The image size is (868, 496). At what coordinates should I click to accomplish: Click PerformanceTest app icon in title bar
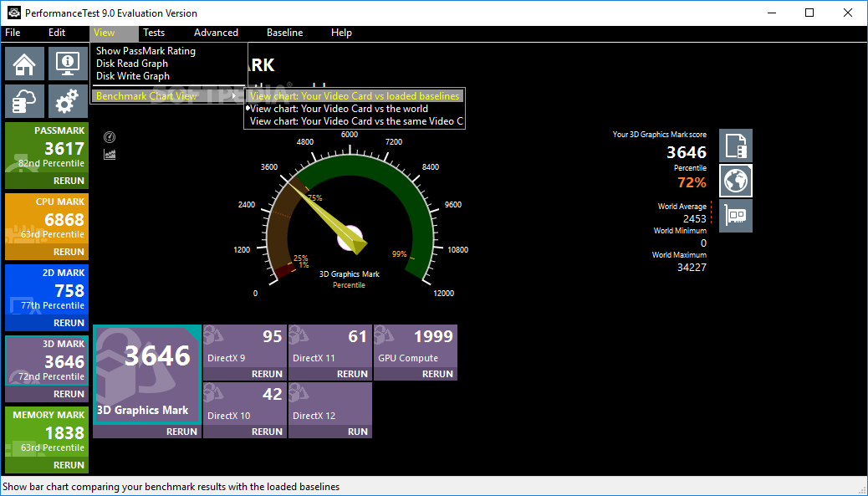pyautogui.click(x=14, y=13)
